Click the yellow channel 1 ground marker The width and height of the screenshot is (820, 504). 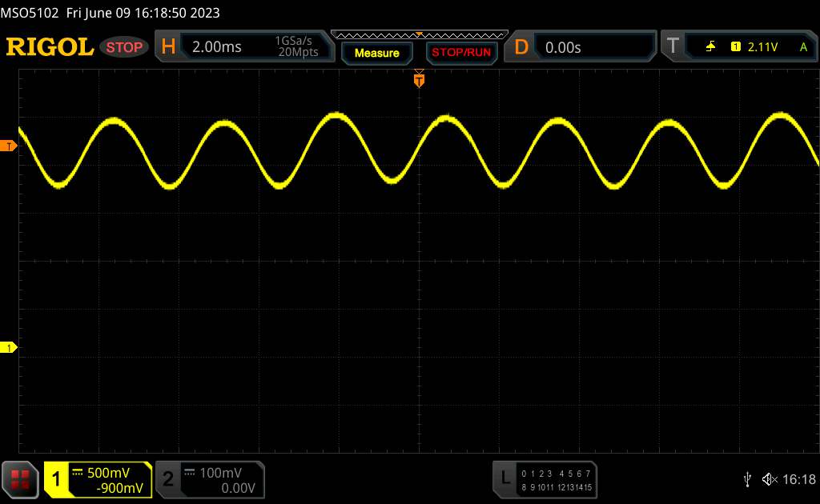tap(8, 347)
